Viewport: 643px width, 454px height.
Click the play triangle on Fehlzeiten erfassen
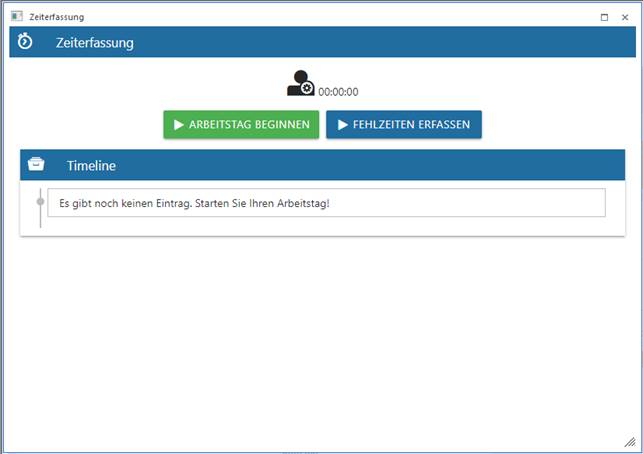[342, 125]
